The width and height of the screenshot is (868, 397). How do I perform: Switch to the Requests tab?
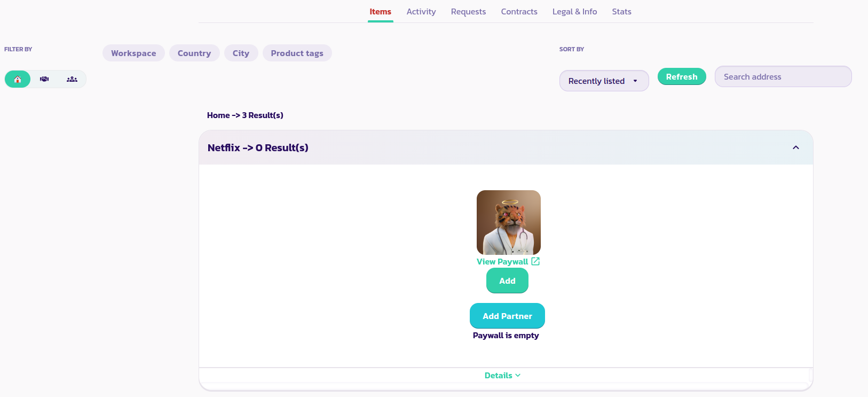pos(468,12)
